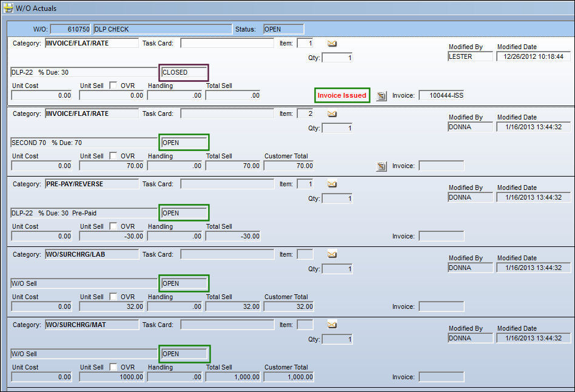The height and width of the screenshot is (392, 575).
Task: Click the Unit Sell field showing -30.00
Action: (112, 237)
